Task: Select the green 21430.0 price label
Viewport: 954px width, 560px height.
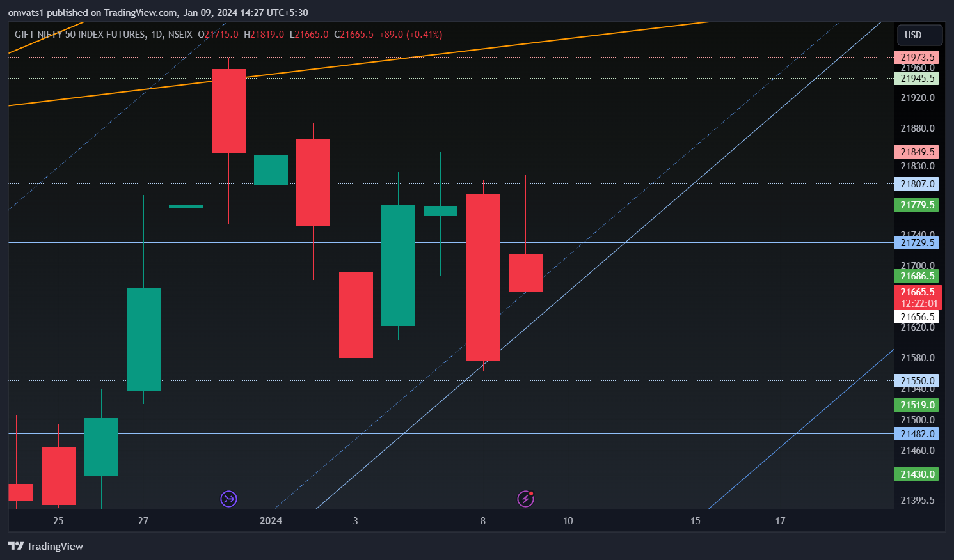Action: click(x=917, y=474)
